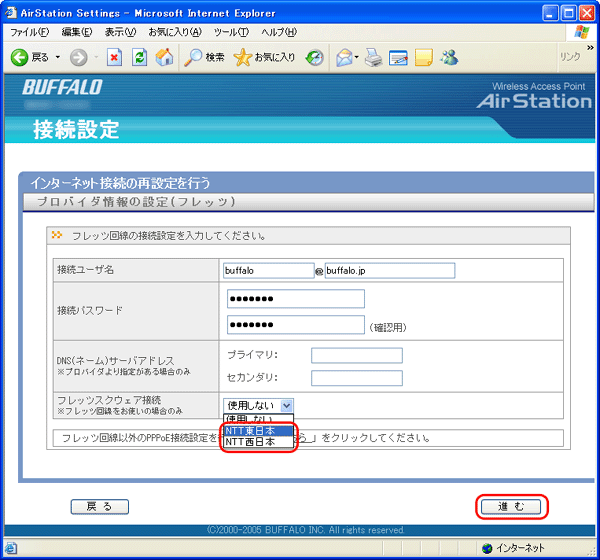
Task: Open the Back button history arrow
Action: 58,57
